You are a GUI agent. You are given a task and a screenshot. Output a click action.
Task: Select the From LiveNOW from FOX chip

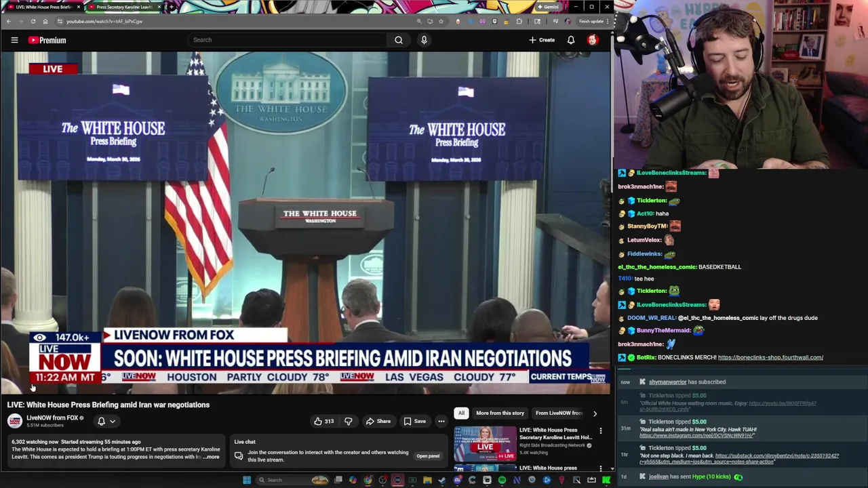tap(559, 413)
